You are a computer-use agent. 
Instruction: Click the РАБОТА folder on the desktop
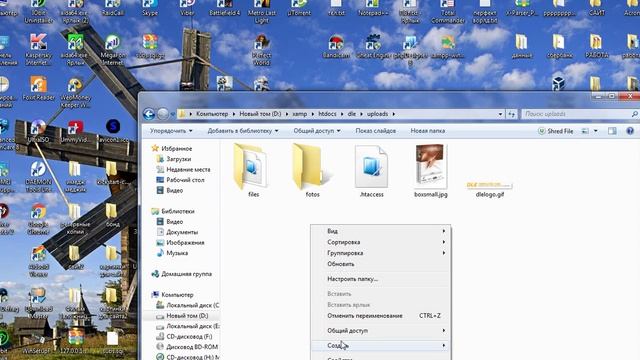tap(596, 47)
